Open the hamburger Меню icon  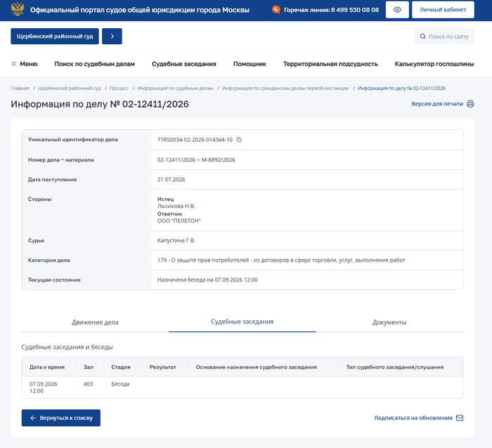pyautogui.click(x=14, y=64)
